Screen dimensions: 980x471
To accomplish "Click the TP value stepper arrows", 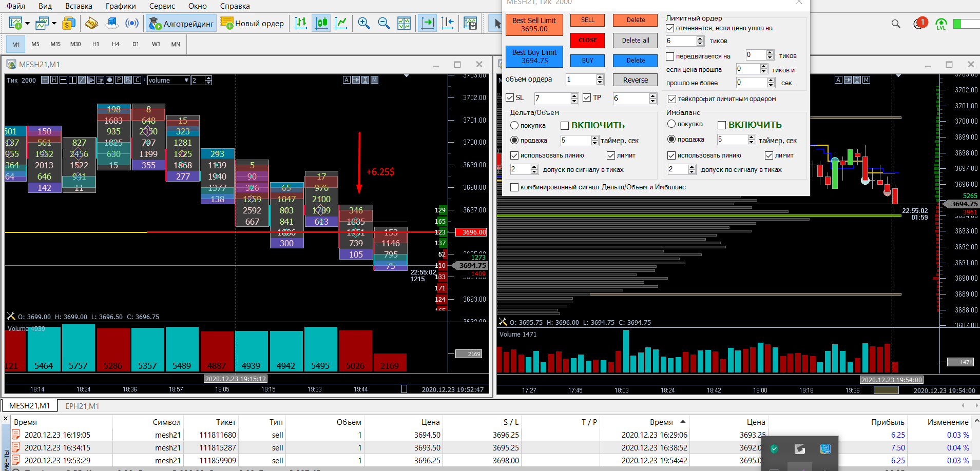I will 653,98.
